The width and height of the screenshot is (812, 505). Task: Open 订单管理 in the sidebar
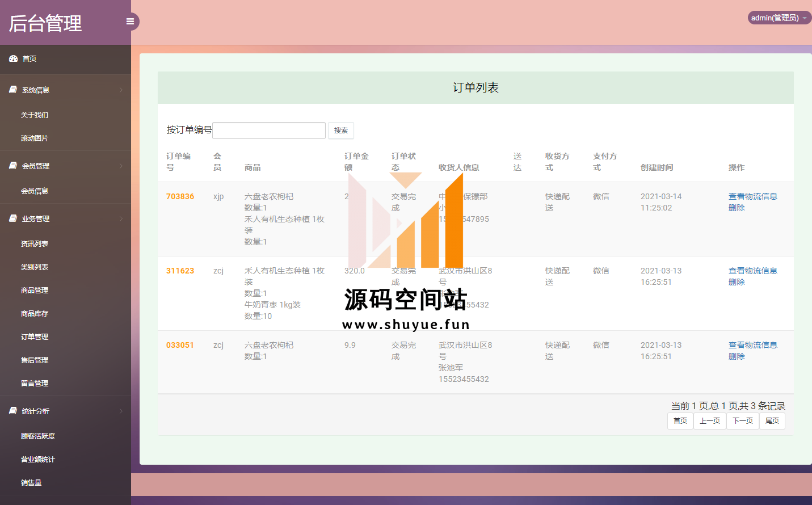[35, 336]
